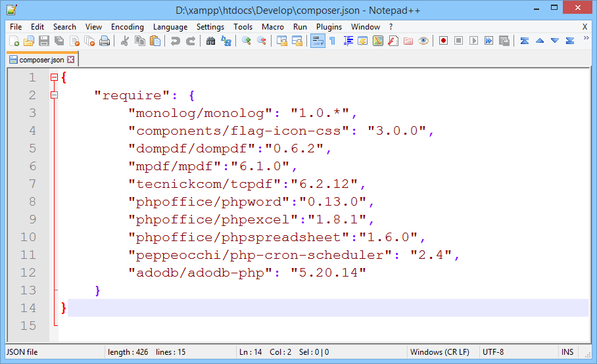Open the Edit menu
This screenshot has width=597, height=364.
(x=37, y=27)
